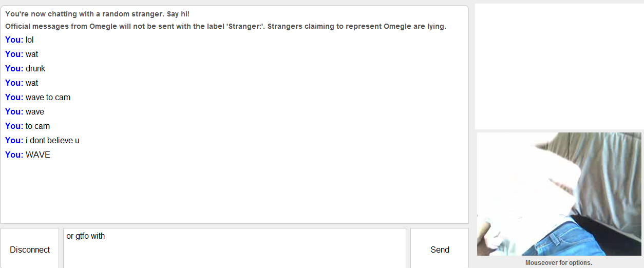Click the lone lowercase "wave" message
Image resolution: width=644 pixels, height=268 pixels.
(35, 111)
